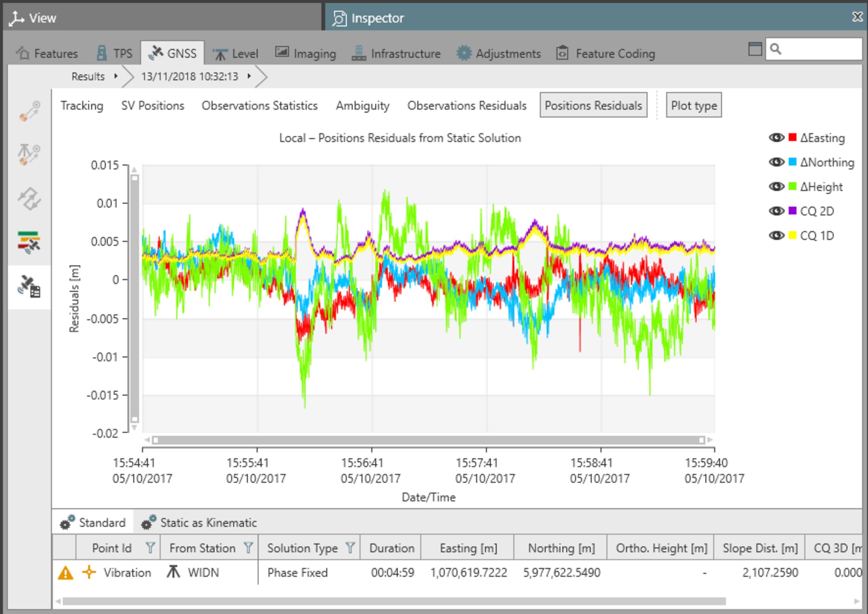Select the Vibration point row
This screenshot has width=868, height=614.
457,572
